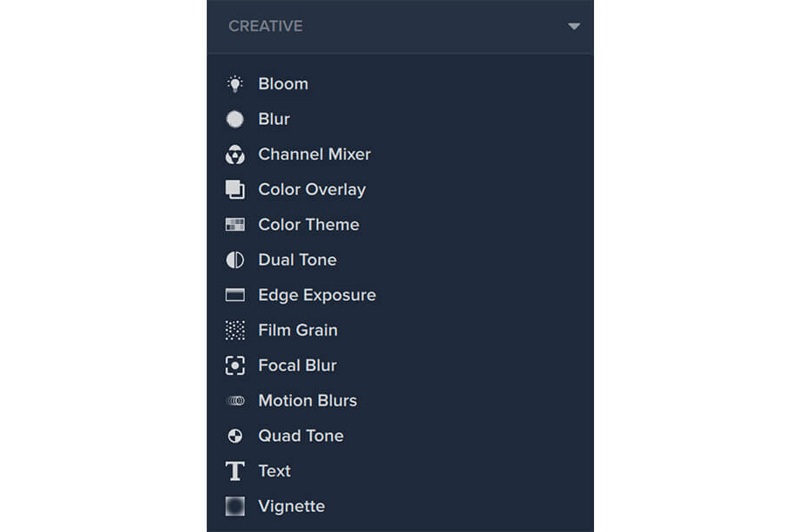Choose the Color Overlay filter label
The height and width of the screenshot is (532, 799).
tap(312, 190)
